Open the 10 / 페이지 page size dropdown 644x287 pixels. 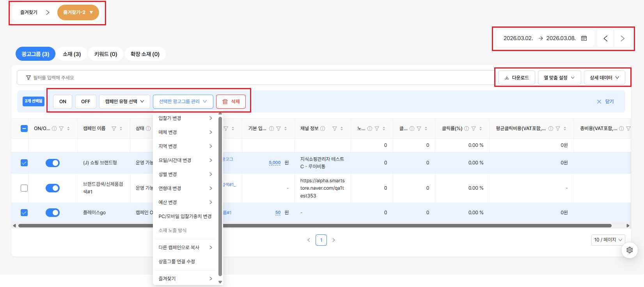coord(608,240)
